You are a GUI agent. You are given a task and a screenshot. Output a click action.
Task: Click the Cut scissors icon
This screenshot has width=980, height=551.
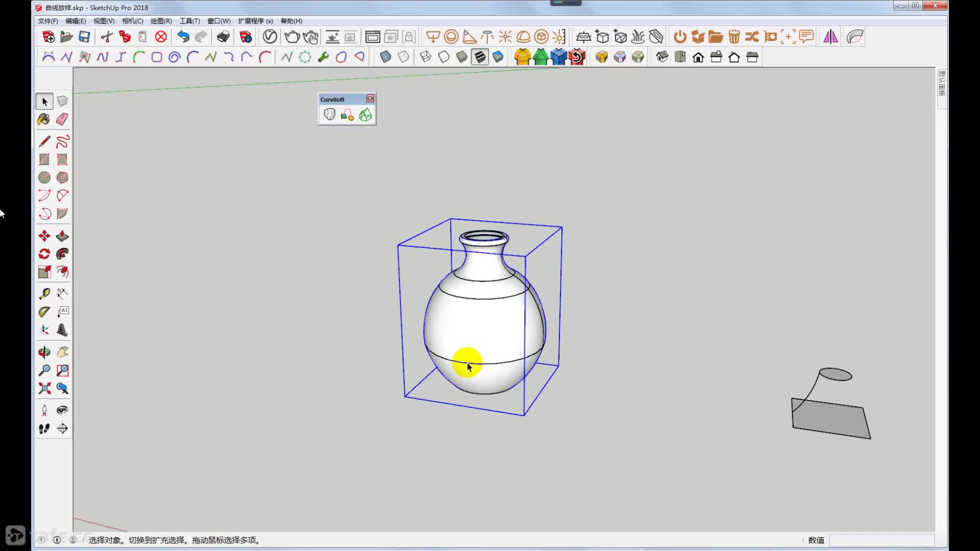(107, 37)
